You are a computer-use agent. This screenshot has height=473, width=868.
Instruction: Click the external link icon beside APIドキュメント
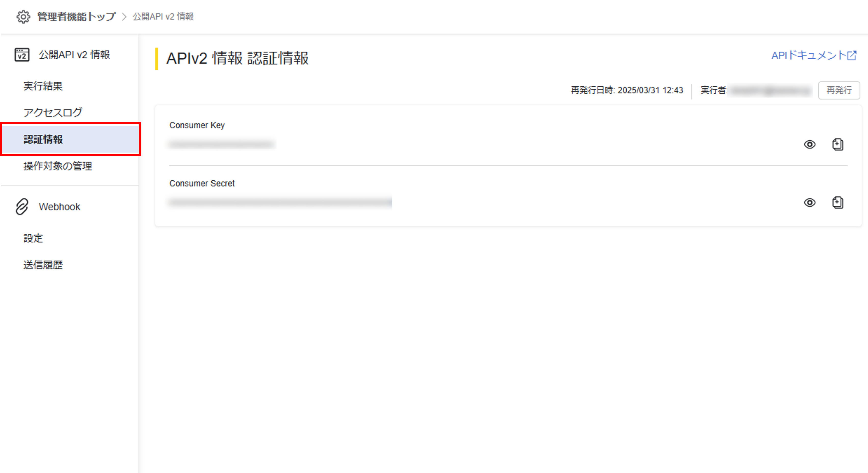(x=852, y=55)
